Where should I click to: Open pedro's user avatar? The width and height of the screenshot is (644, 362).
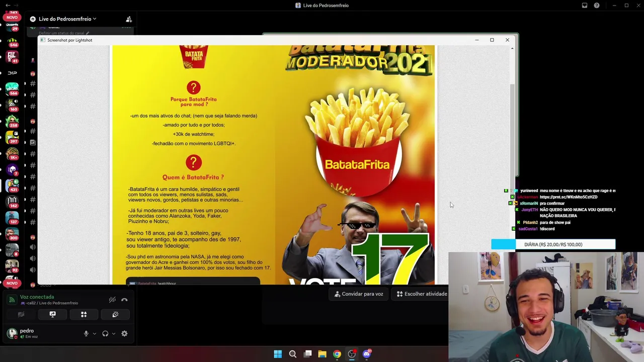12,333
